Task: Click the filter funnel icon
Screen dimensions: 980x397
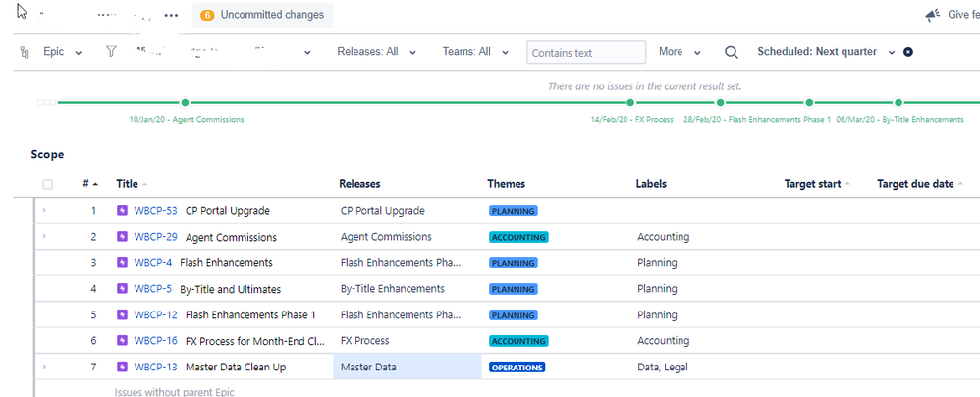Action: pos(111,52)
